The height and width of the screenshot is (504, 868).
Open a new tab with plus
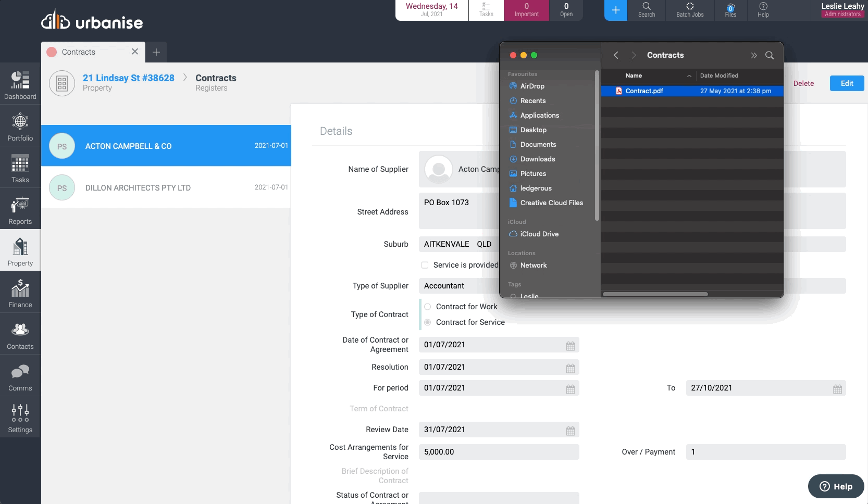156,52
